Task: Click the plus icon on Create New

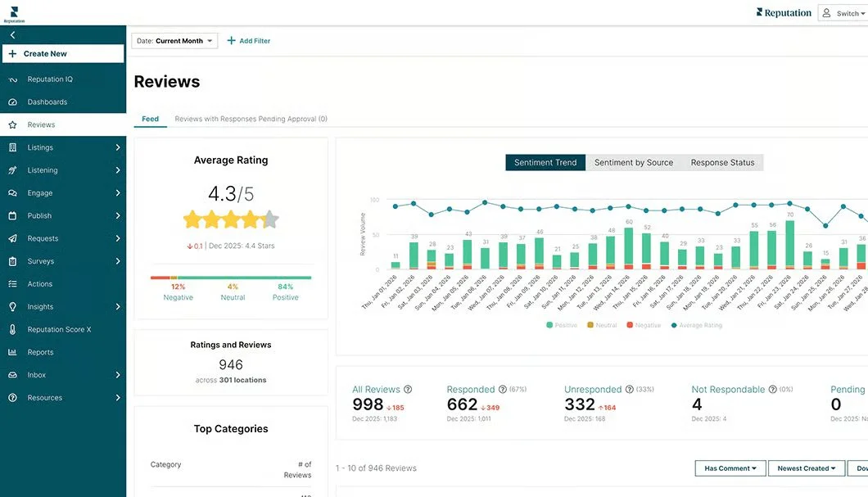Action: pyautogui.click(x=12, y=54)
